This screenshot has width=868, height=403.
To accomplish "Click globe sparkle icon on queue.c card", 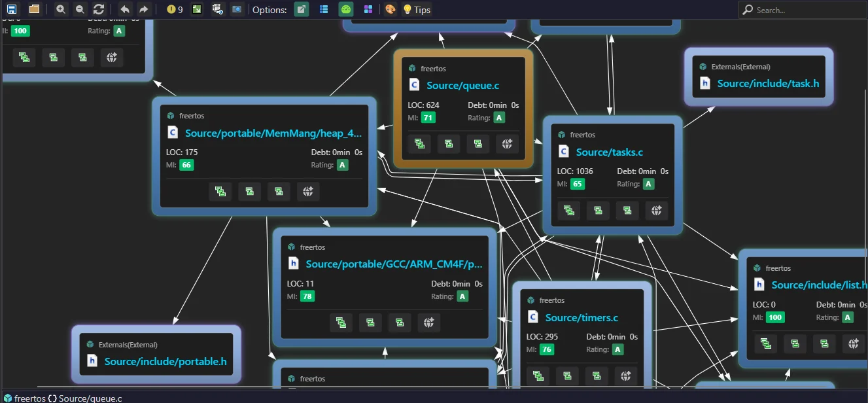I will click(507, 144).
